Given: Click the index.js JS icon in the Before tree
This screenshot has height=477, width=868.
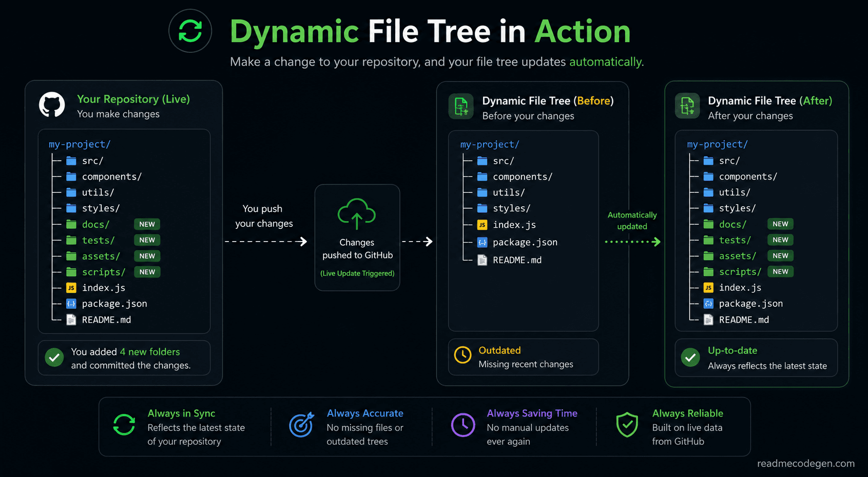Looking at the screenshot, I should coord(483,225).
